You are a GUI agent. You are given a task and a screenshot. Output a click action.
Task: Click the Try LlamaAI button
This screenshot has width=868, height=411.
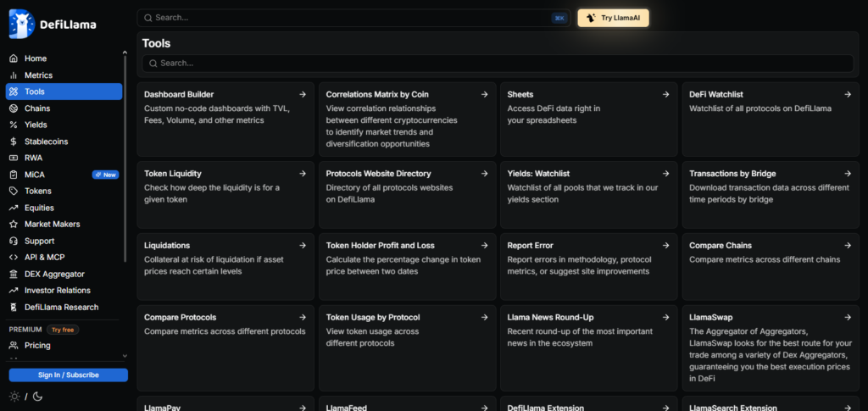click(x=614, y=19)
